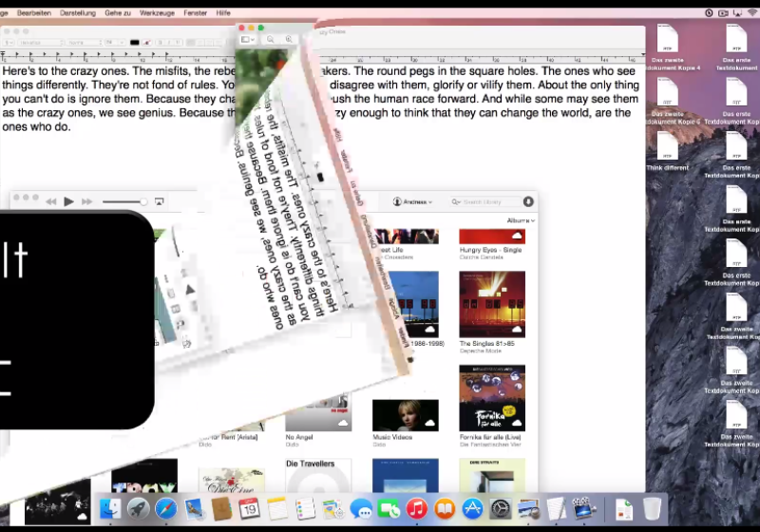
Task: Open the Calendar icon in the Dock
Action: [250, 509]
